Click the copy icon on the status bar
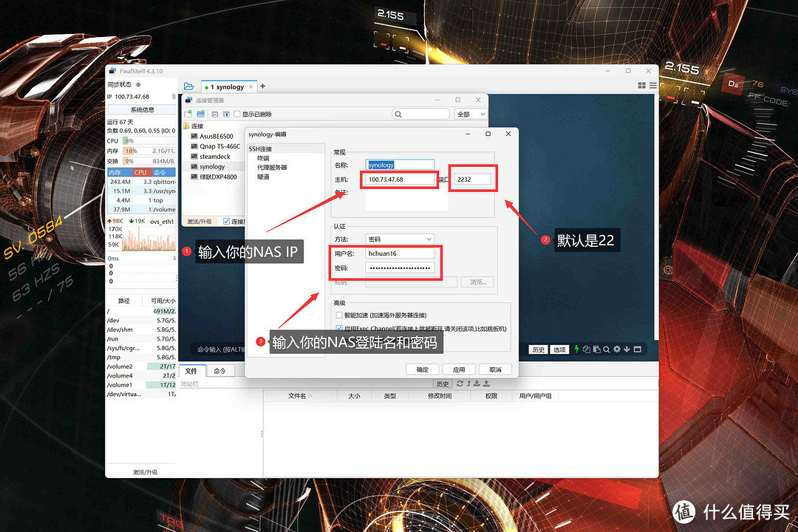 (586, 349)
